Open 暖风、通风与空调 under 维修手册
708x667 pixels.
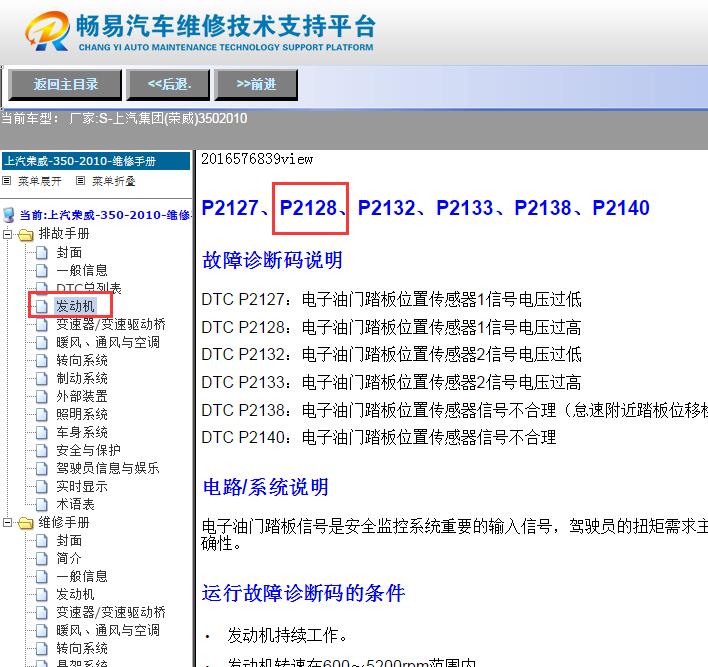108,630
